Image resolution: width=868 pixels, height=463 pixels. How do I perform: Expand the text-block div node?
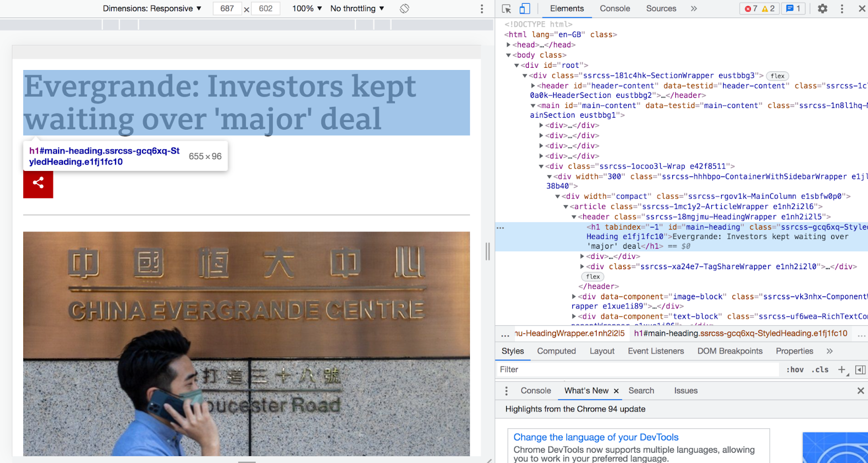pos(574,316)
